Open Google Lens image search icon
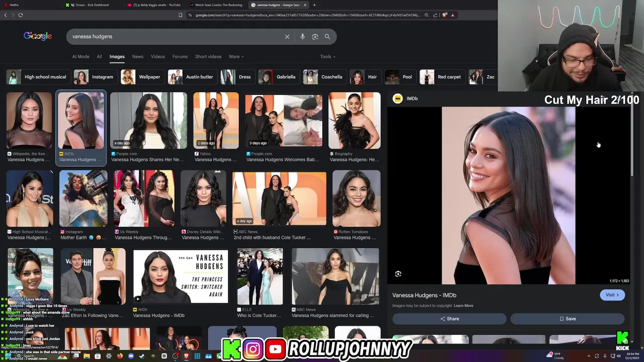Screen dimensions: 644x362 click(315, 37)
